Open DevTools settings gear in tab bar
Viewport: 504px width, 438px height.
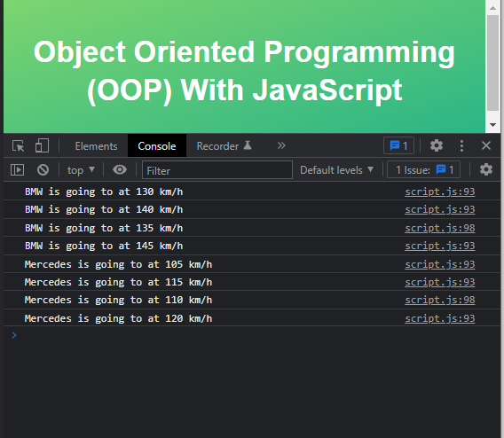(x=437, y=145)
